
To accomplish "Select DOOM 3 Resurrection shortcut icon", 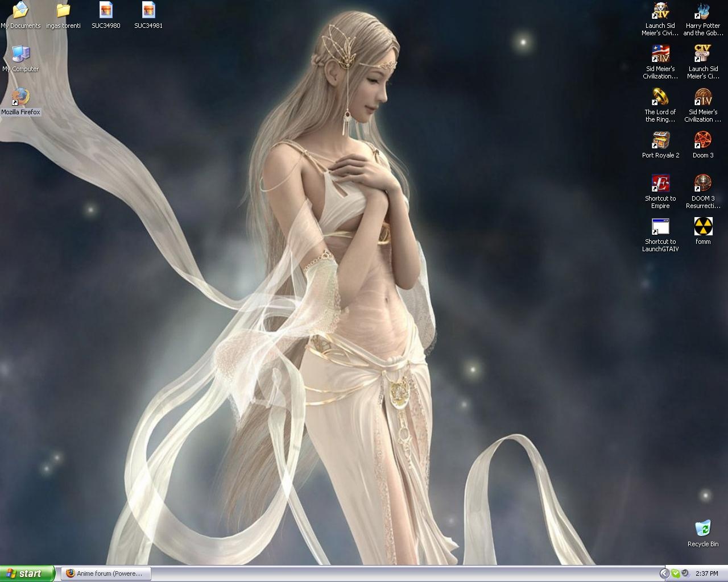I will 703,184.
